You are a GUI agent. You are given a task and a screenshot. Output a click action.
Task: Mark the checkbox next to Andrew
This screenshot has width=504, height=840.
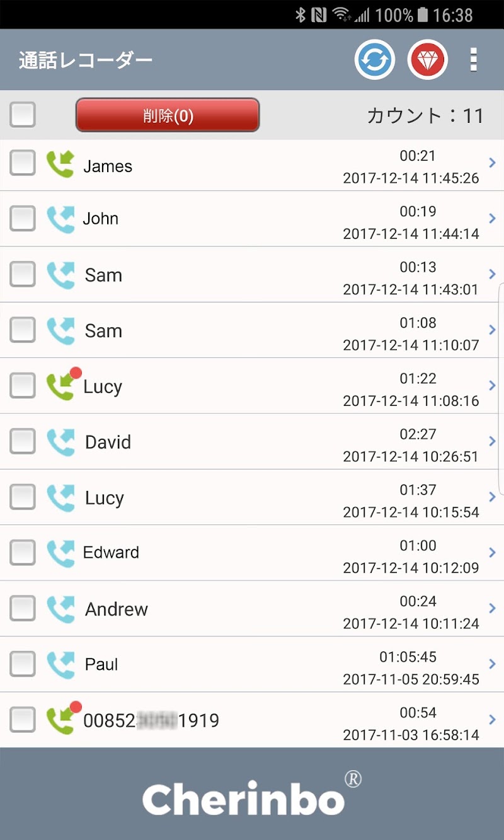click(23, 609)
